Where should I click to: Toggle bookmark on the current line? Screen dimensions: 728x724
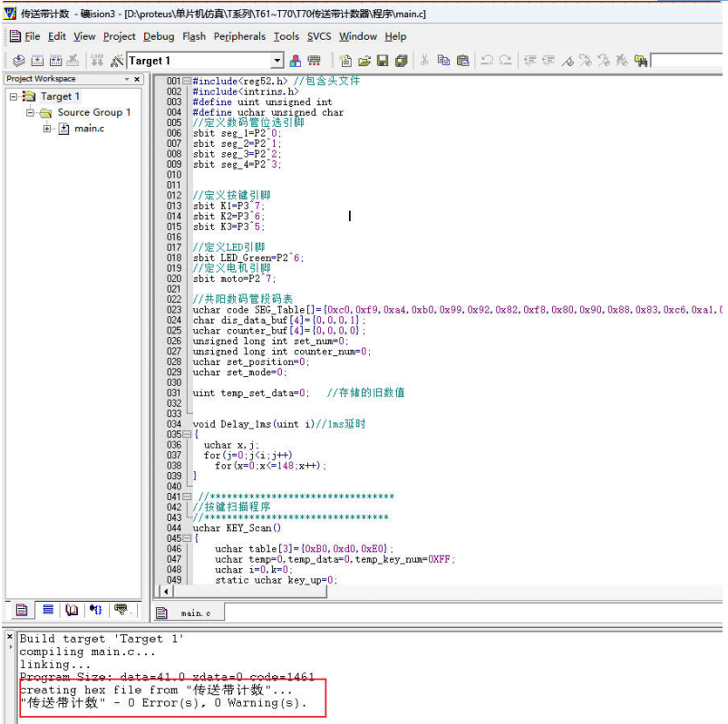[568, 61]
